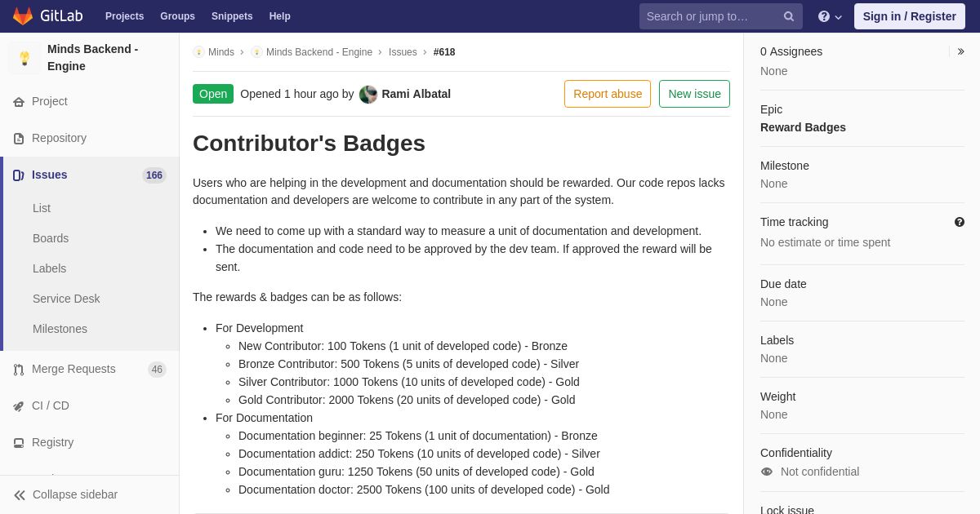Click the New Contributor: 100 Tokens line
Viewport: 980px width, 514px height.
pyautogui.click(x=403, y=346)
